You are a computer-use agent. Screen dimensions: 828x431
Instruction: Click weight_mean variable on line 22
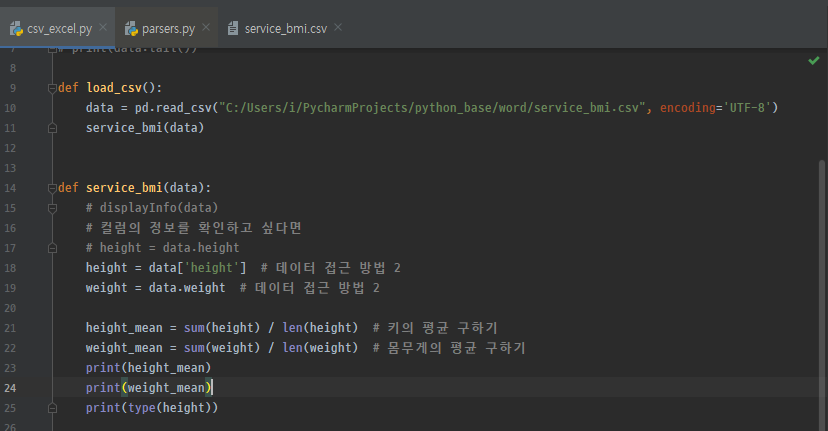[x=124, y=348]
